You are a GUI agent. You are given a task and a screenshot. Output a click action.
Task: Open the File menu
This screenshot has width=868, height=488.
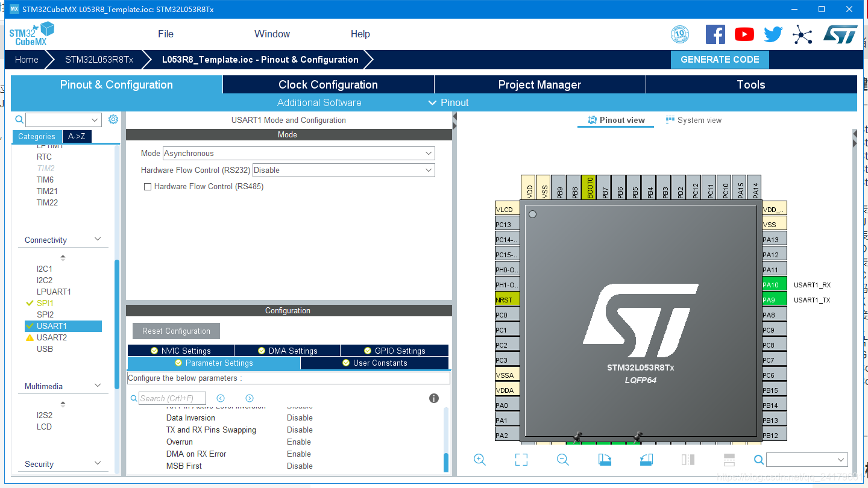pyautogui.click(x=166, y=34)
